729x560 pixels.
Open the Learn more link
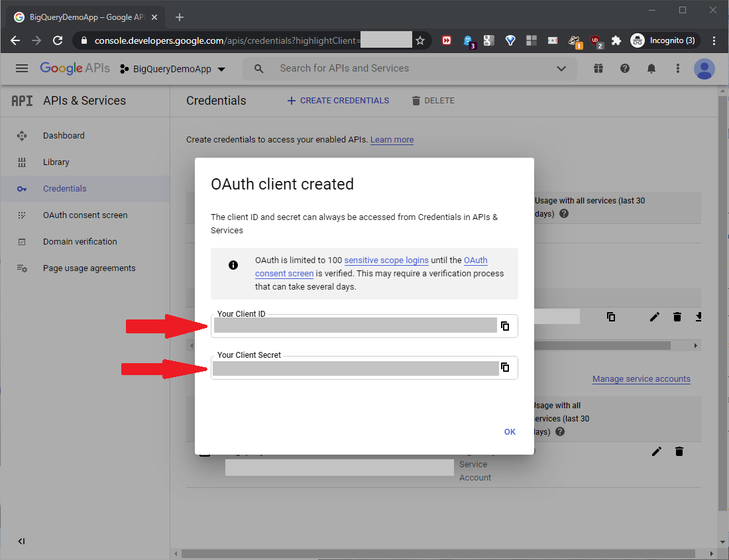[392, 140]
